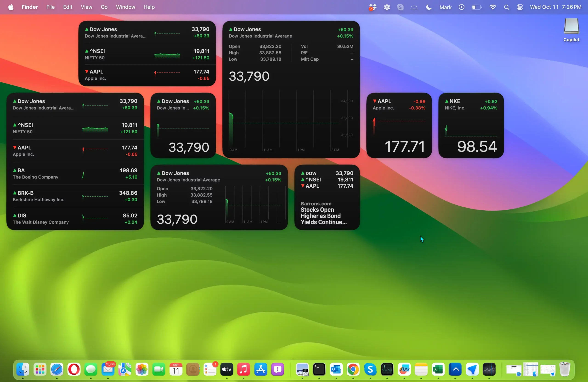
Task: Open Activity Monitor in the Dock
Action: 387,369
